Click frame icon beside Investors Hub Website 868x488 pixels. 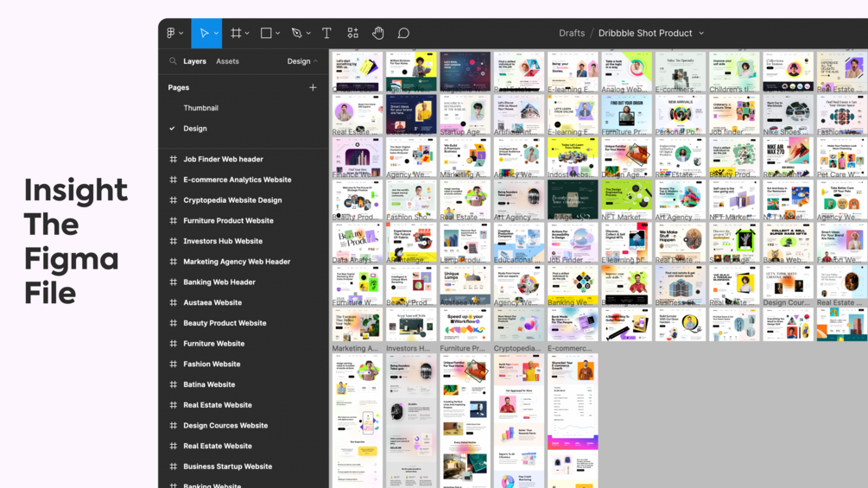pos(174,241)
